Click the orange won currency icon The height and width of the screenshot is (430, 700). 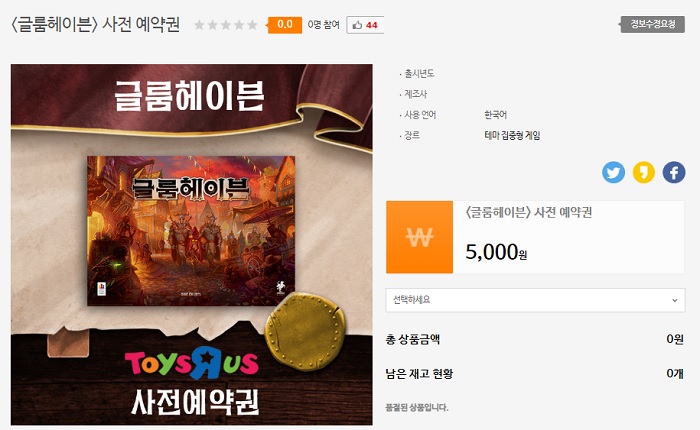[x=419, y=237]
